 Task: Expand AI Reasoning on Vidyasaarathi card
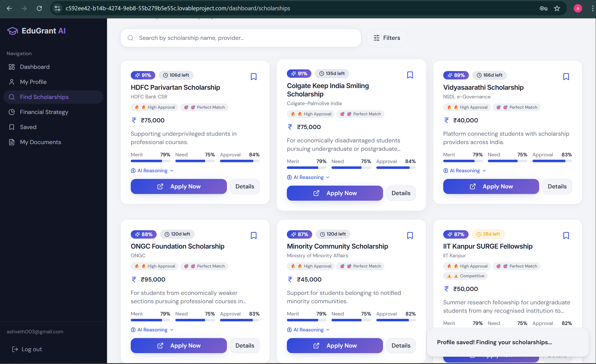(x=464, y=171)
